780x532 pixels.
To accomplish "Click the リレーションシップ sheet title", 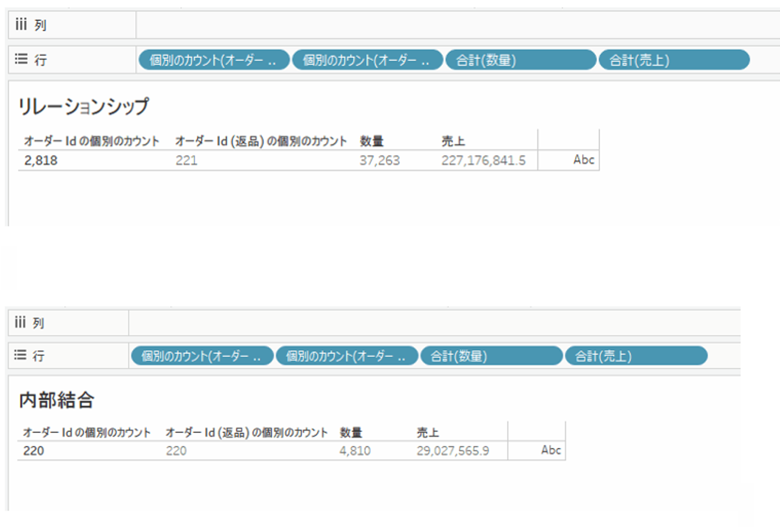I will tap(83, 106).
